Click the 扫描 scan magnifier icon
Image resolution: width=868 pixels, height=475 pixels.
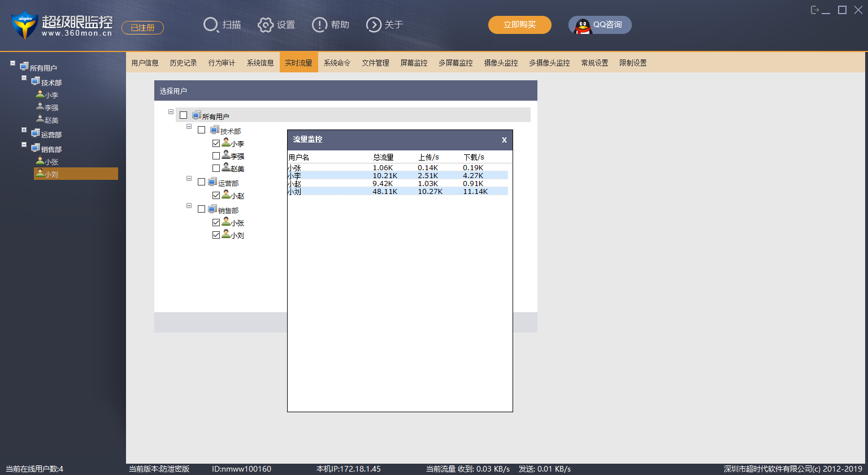point(211,25)
